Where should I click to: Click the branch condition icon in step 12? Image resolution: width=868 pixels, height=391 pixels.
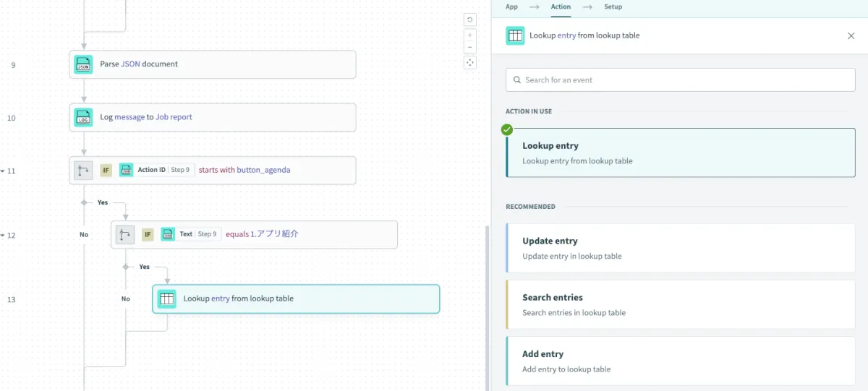coord(125,234)
